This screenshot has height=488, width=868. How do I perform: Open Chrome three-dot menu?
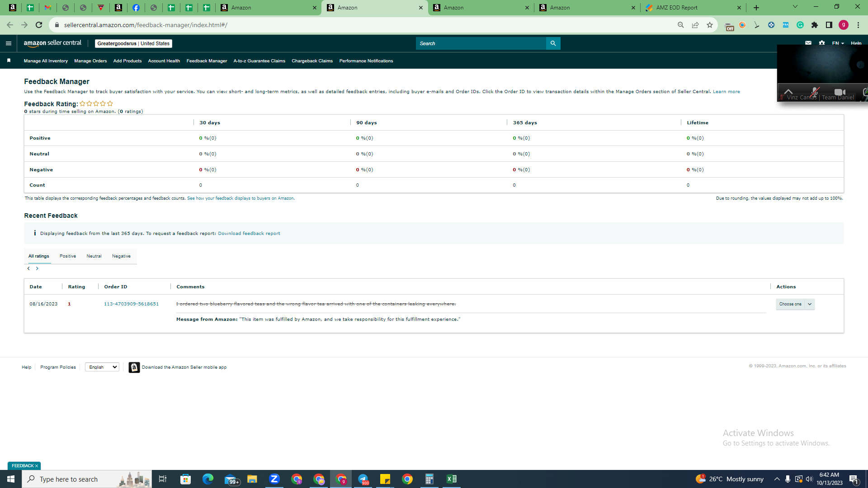coord(858,25)
